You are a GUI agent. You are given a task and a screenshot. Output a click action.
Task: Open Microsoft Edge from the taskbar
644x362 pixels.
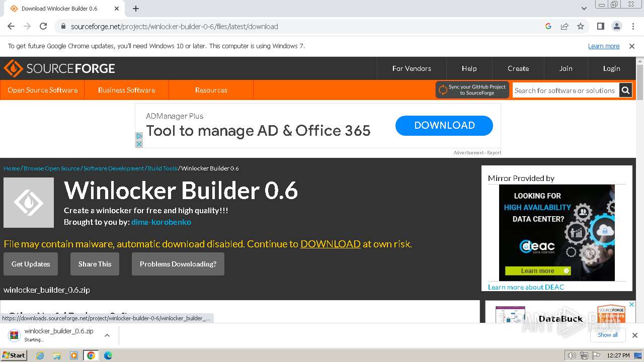click(108, 355)
